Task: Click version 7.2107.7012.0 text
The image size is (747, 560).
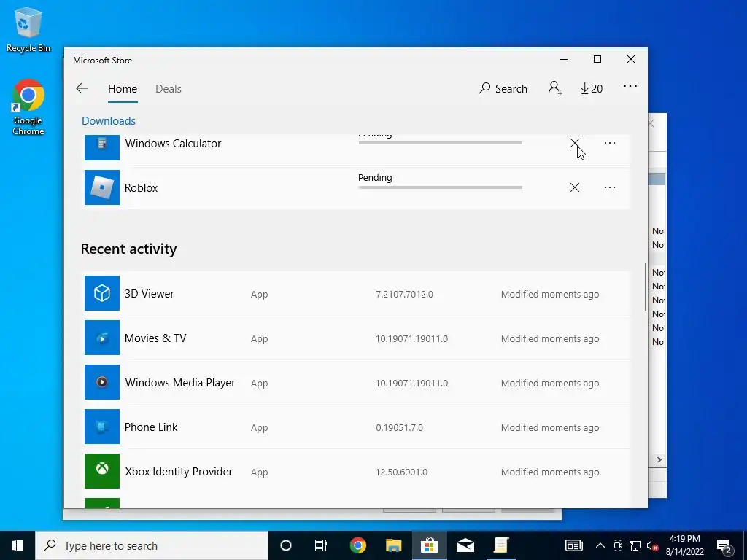Action: click(x=404, y=295)
